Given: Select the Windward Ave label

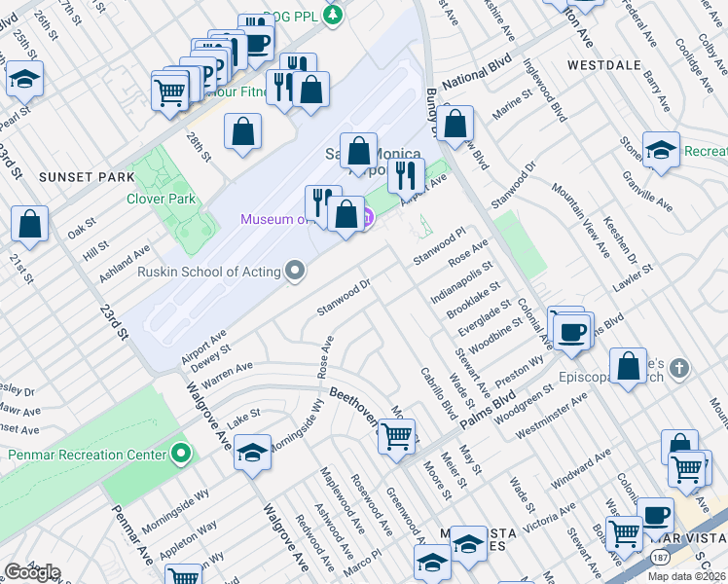Looking at the screenshot, I should (581, 469).
